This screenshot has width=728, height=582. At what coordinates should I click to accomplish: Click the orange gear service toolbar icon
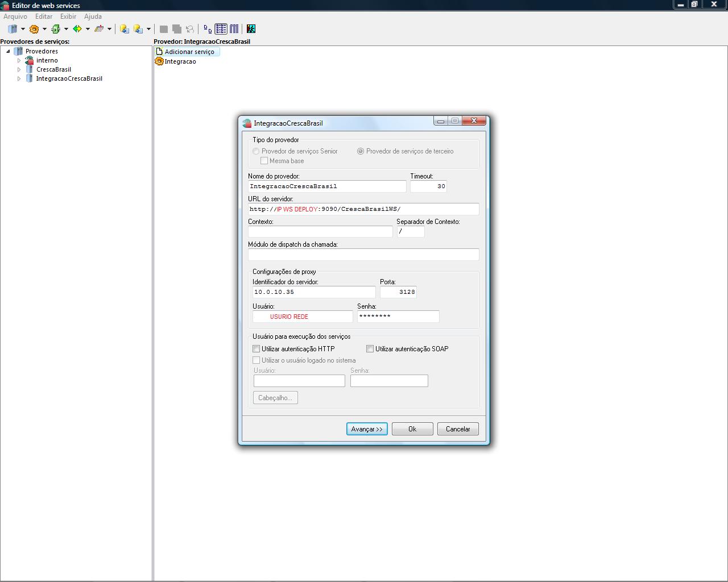pyautogui.click(x=34, y=29)
